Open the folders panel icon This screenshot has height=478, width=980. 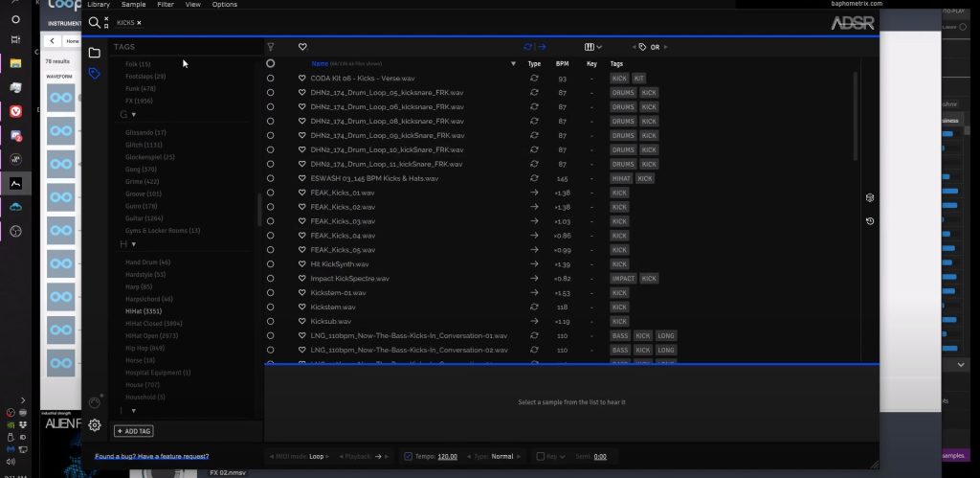tap(95, 53)
